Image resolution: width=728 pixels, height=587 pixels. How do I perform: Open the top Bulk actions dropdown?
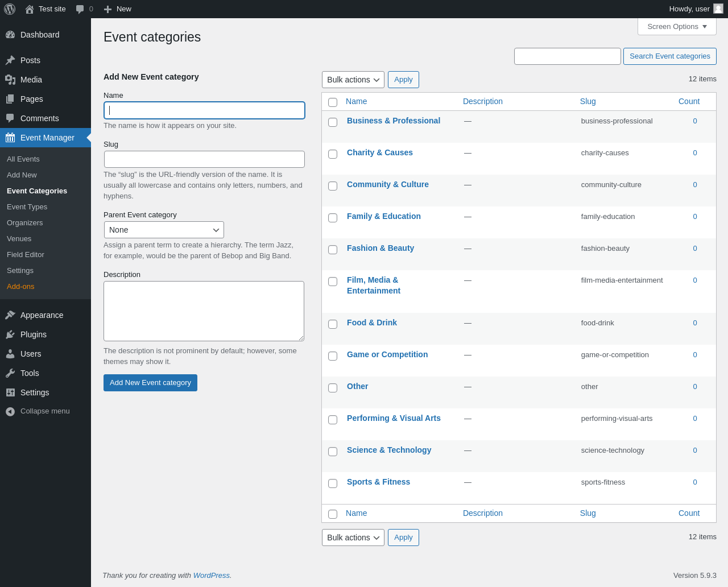click(x=353, y=80)
